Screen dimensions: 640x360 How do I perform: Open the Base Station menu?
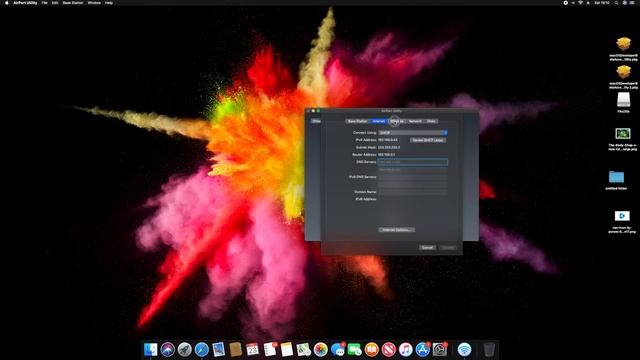coord(73,3)
